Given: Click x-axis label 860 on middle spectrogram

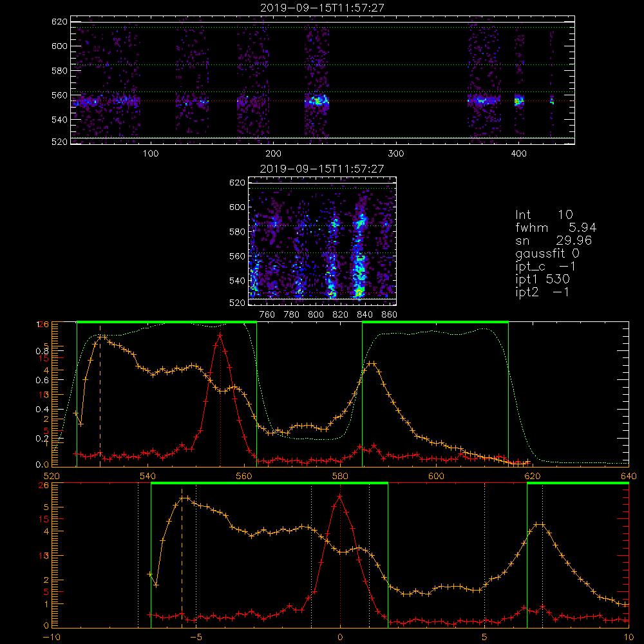Looking at the screenshot, I should coord(390,315).
